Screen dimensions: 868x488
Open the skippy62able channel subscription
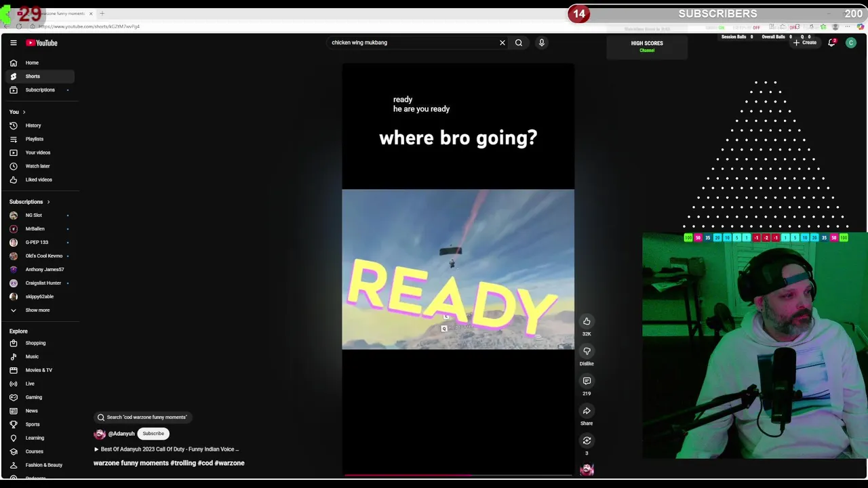click(41, 296)
